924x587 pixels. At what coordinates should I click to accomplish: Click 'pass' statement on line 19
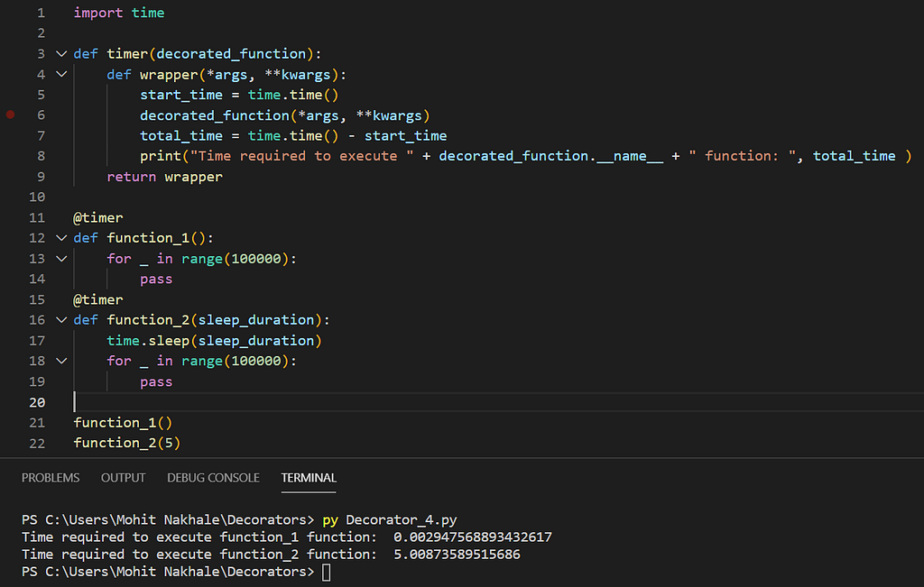(156, 381)
